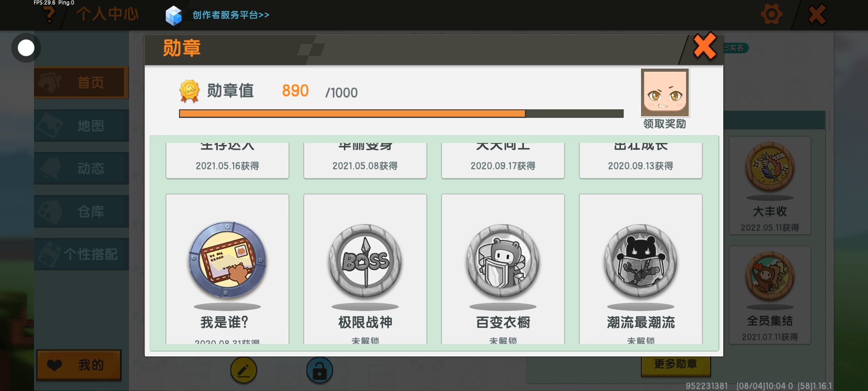Select the locked 百变衣橱 badge
Viewport: 868px width, 391px height.
(503, 261)
